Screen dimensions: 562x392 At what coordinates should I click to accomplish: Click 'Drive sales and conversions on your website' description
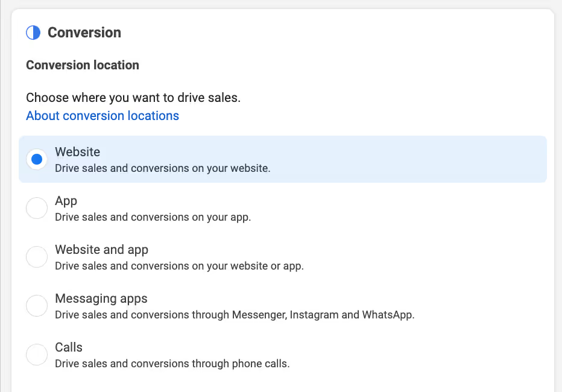click(x=162, y=168)
